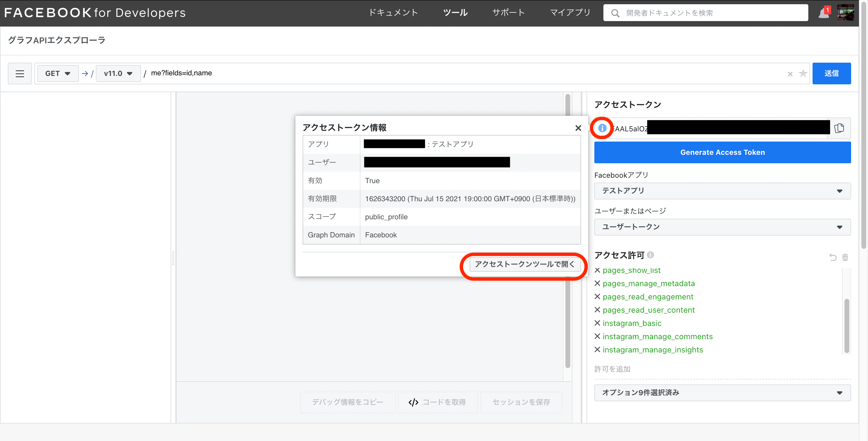Screen dimensions: 868x441
Task: Open the user profile avatar
Action: point(845,12)
